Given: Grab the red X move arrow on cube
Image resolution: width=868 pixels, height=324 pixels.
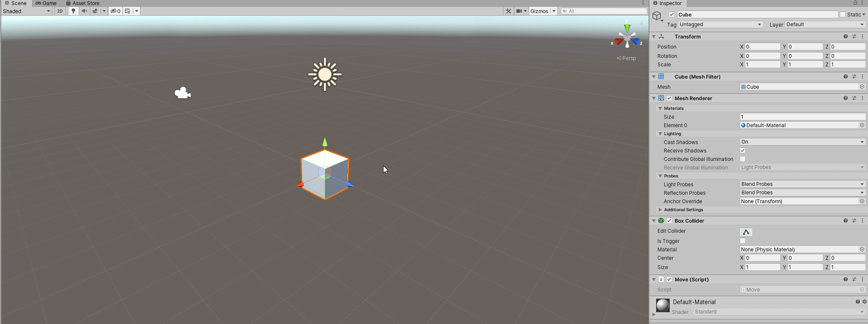Looking at the screenshot, I should tap(300, 184).
